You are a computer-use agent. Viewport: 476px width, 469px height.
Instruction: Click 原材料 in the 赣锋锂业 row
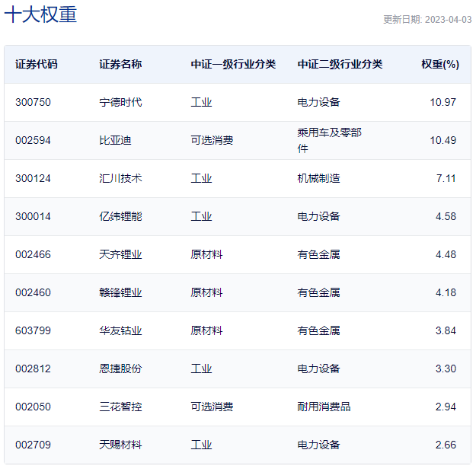pos(206,293)
